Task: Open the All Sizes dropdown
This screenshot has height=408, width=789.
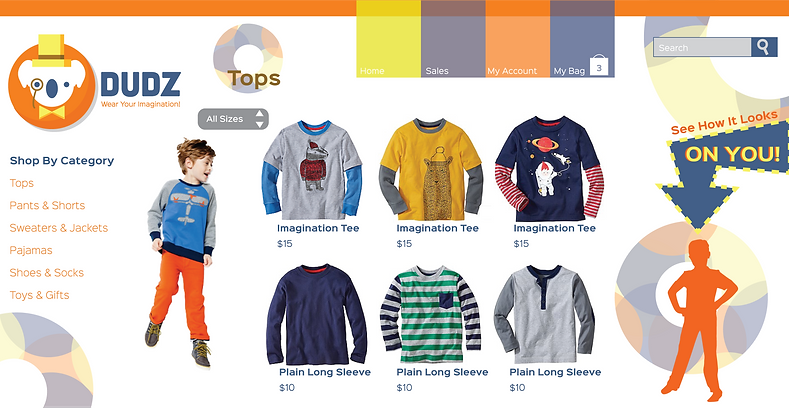Action: (x=233, y=119)
